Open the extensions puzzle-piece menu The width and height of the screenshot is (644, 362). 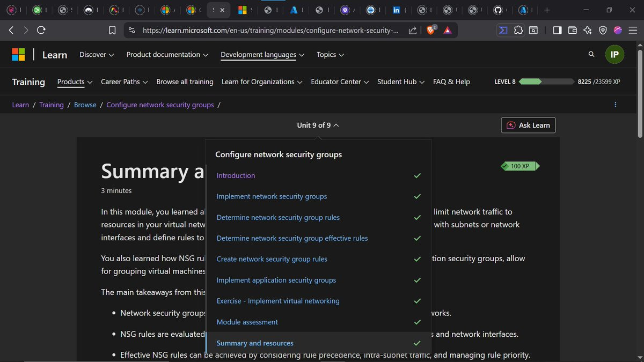[x=518, y=31]
